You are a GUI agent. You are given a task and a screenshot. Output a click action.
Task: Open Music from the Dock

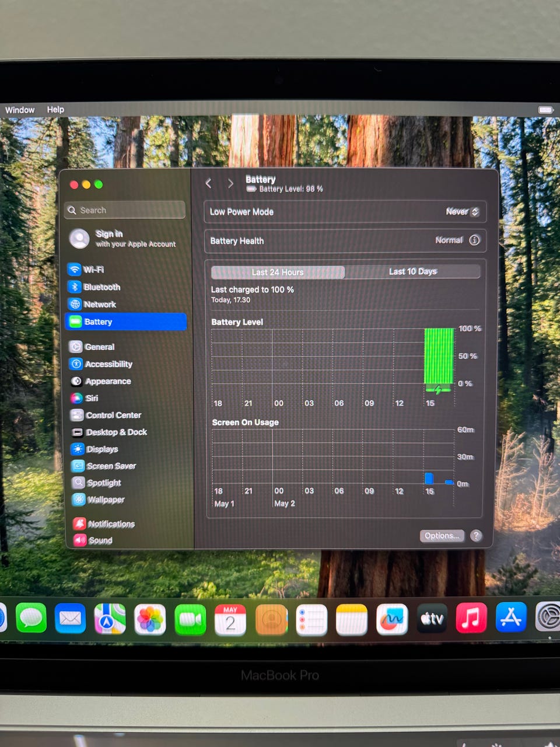click(471, 618)
